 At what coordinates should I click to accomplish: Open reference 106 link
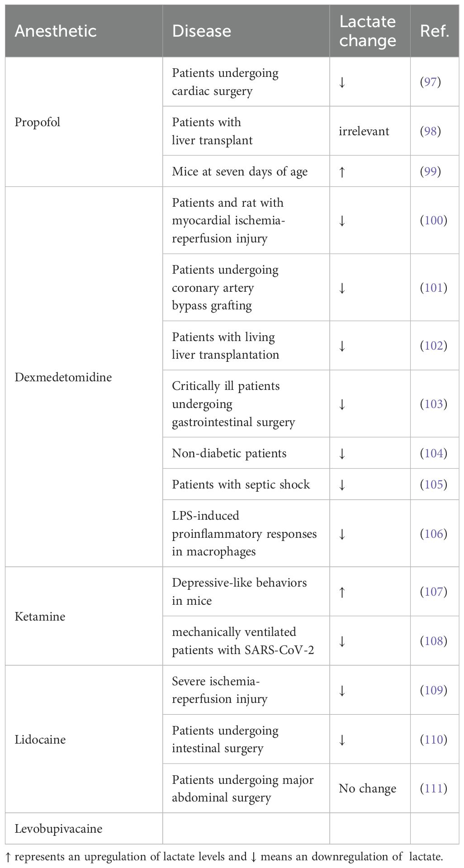tap(433, 534)
